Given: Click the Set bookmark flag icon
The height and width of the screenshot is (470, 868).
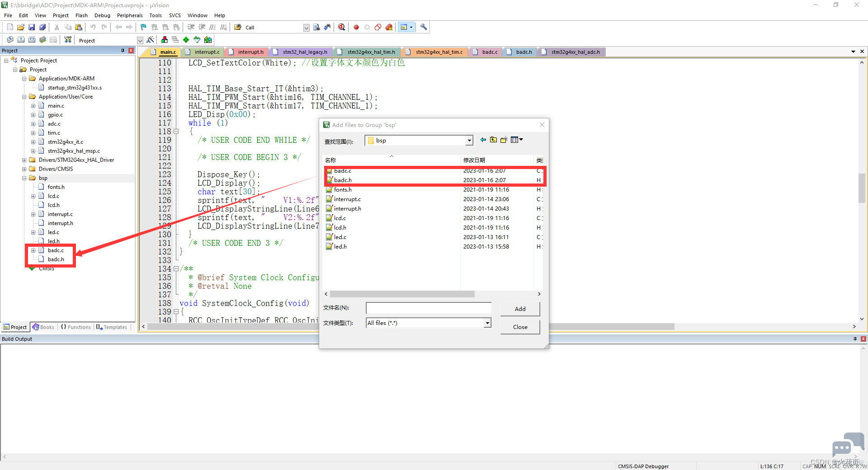Looking at the screenshot, I should pyautogui.click(x=143, y=27).
